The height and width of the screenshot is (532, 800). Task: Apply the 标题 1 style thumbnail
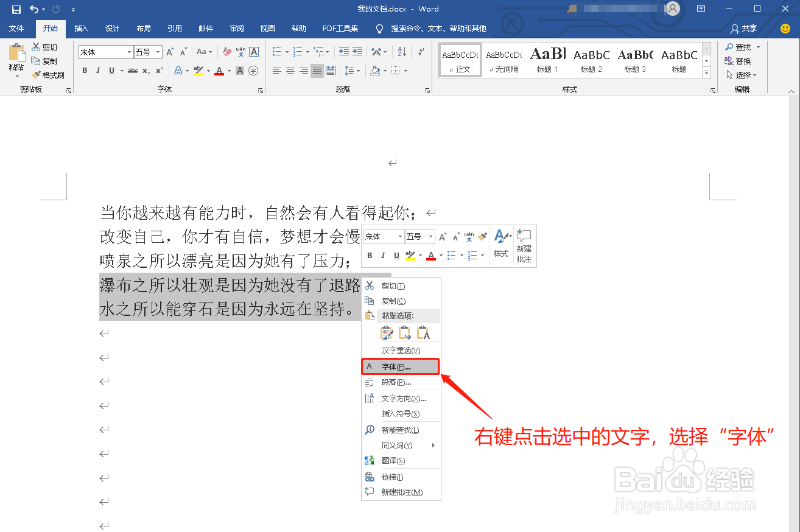[547, 60]
